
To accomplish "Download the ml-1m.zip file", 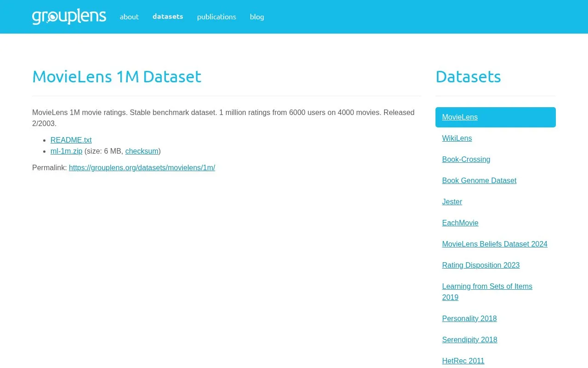I will click(67, 151).
